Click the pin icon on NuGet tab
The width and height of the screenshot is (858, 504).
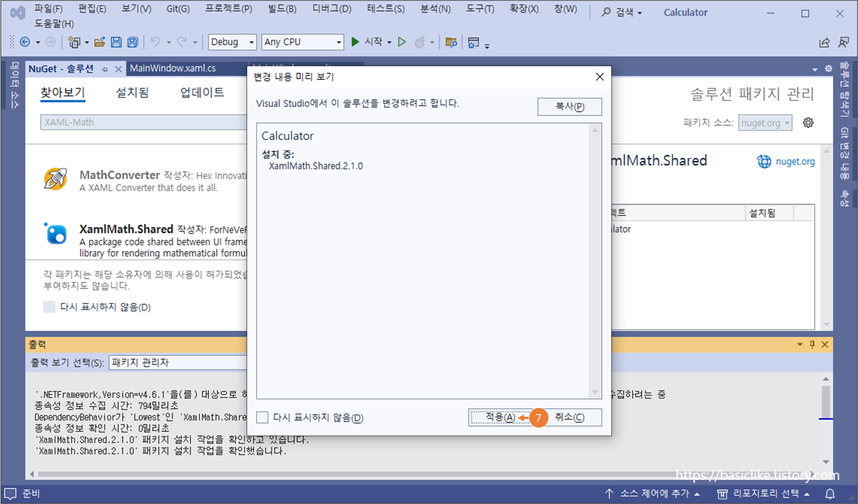pyautogui.click(x=105, y=69)
